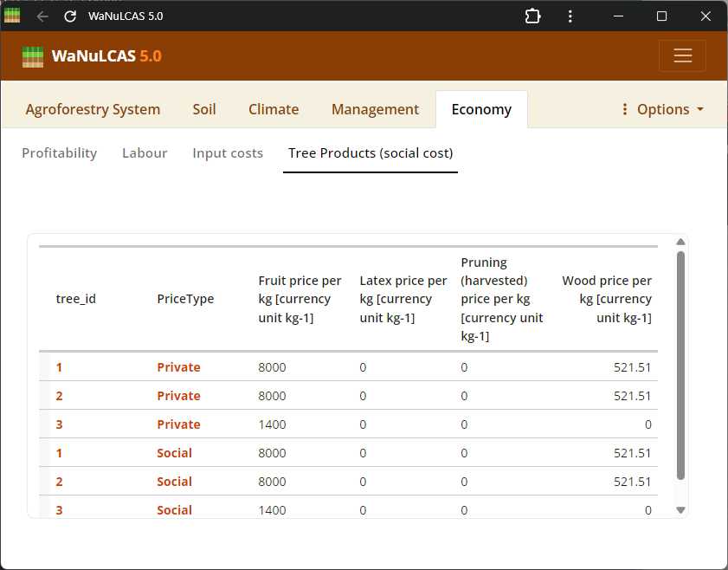
Task: Open the three-dot window menu
Action: pos(570,16)
